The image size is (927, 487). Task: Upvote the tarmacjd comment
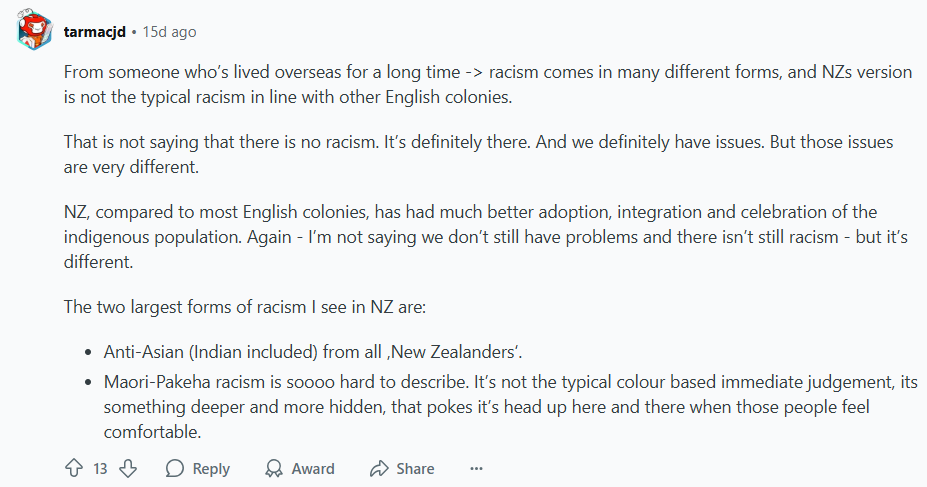pos(73,468)
